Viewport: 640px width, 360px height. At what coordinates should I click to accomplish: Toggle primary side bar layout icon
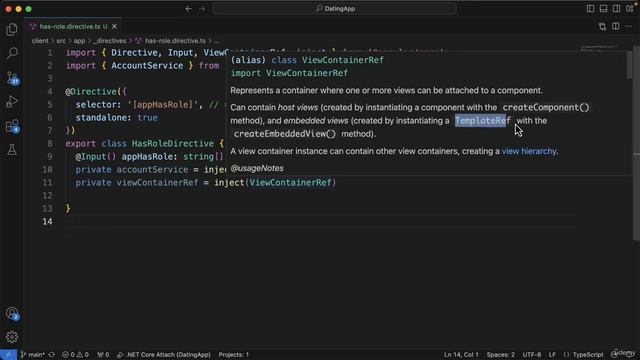[590, 9]
